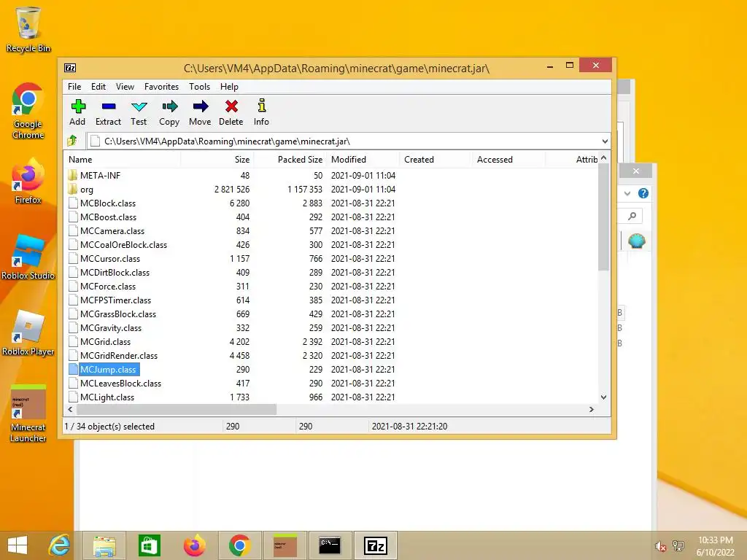Open Internet Explorer from taskbar
Screen dimensions: 747x560
pyautogui.click(x=60, y=545)
